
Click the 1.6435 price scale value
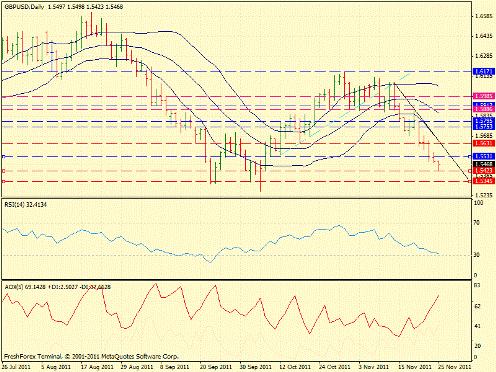coord(484,36)
